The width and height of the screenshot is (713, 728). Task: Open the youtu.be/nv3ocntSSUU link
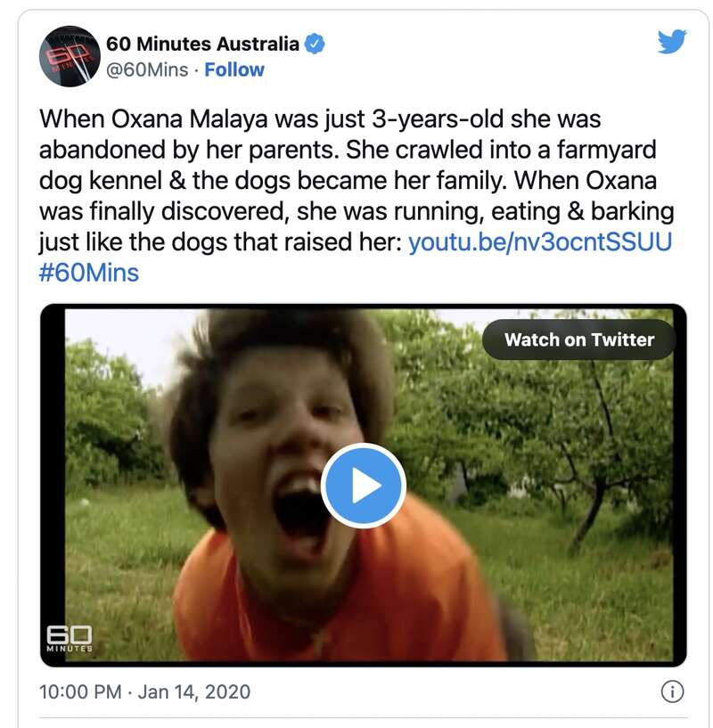(539, 241)
